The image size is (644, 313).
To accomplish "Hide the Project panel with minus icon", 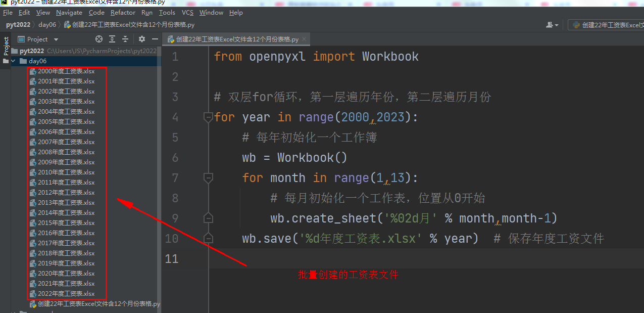I will click(x=155, y=39).
